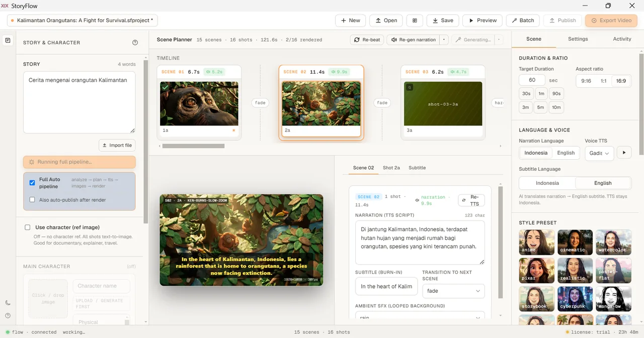This screenshot has height=338, width=644.
Task: Switch to the Activity tab
Action: 622,39
